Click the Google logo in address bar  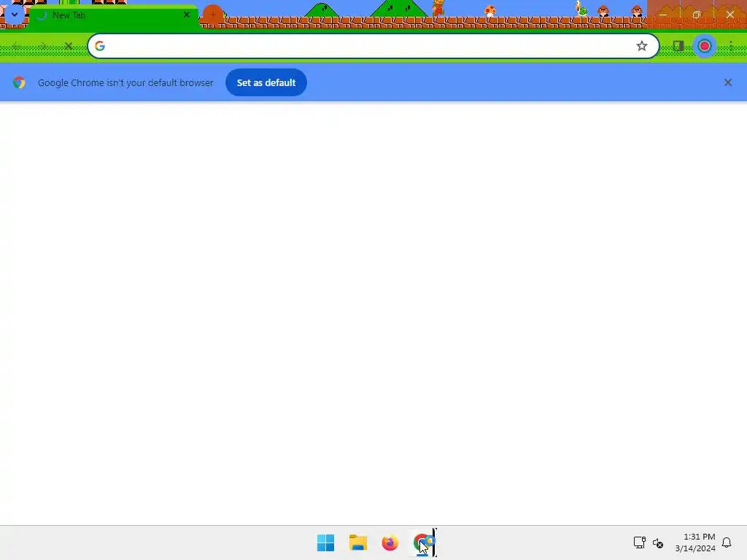pos(99,46)
